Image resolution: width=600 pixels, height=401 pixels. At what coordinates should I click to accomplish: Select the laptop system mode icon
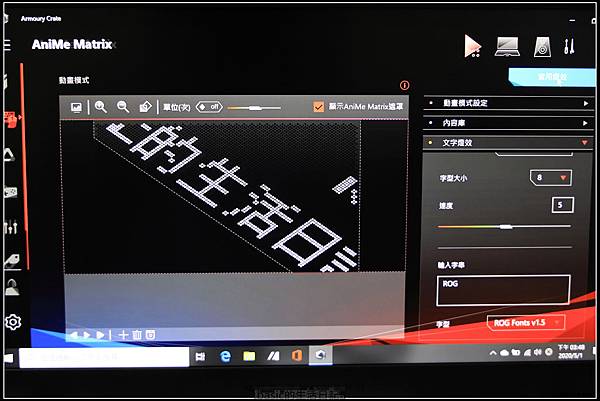[507, 47]
